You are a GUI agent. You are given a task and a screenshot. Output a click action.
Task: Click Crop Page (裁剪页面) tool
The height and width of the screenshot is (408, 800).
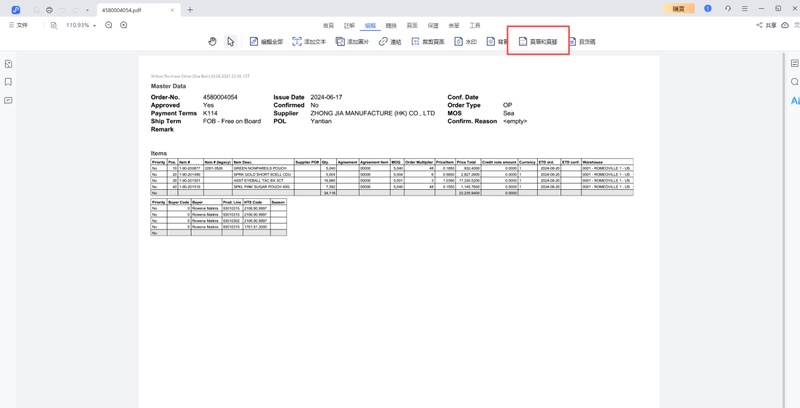click(428, 42)
